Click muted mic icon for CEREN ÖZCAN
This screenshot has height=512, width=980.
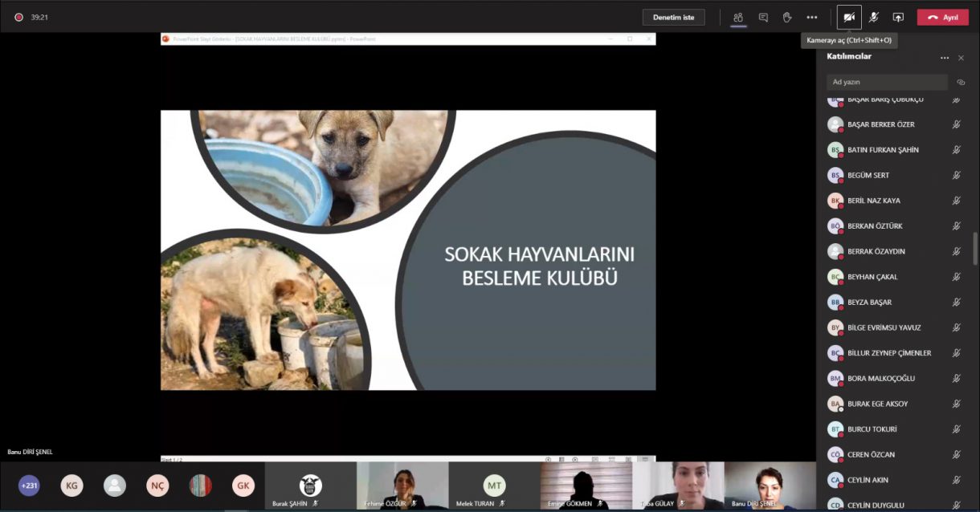coord(956,455)
